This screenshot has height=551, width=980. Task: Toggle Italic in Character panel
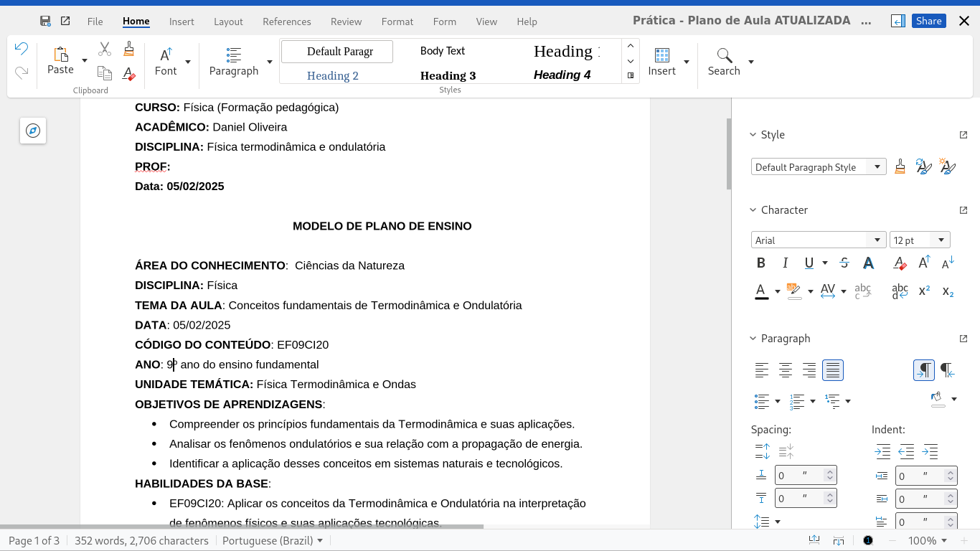[x=785, y=263]
